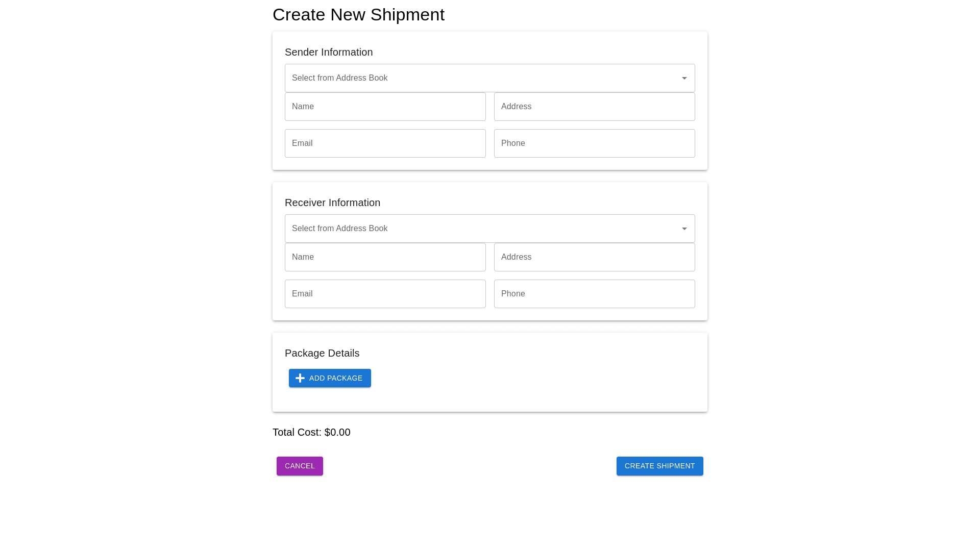Focus the receiver Name field
This screenshot has height=551, width=980.
[385, 257]
